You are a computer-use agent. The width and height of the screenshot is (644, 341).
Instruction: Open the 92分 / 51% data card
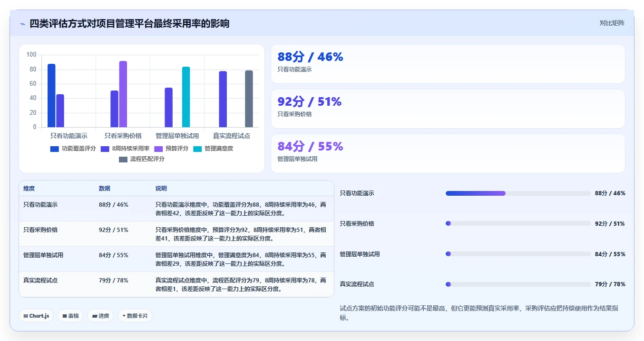448,109
